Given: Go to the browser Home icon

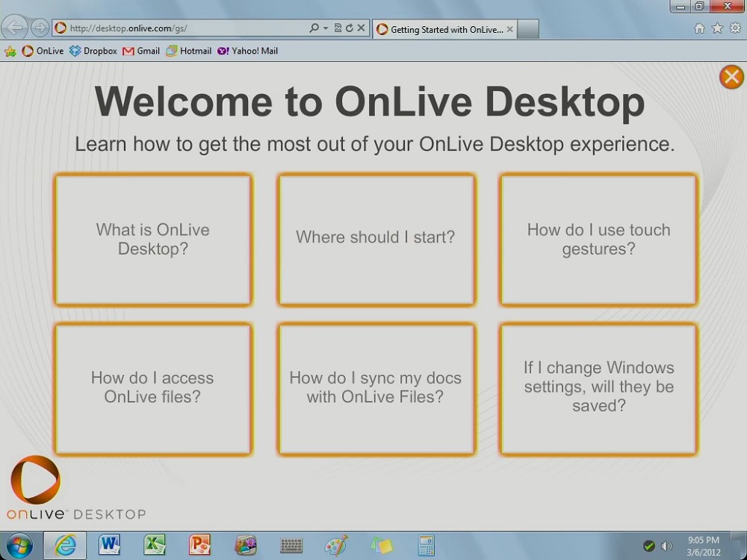Looking at the screenshot, I should pos(699,28).
